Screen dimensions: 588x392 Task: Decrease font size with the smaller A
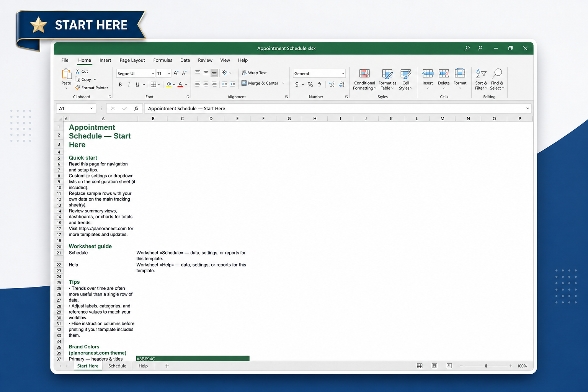184,73
